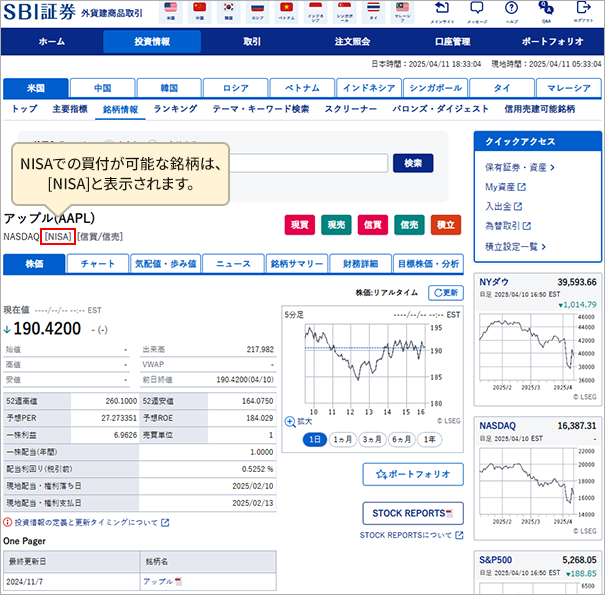Open the 投資情報の定義と更新タイミングについて link
The width and height of the screenshot is (605, 595).
(x=86, y=522)
